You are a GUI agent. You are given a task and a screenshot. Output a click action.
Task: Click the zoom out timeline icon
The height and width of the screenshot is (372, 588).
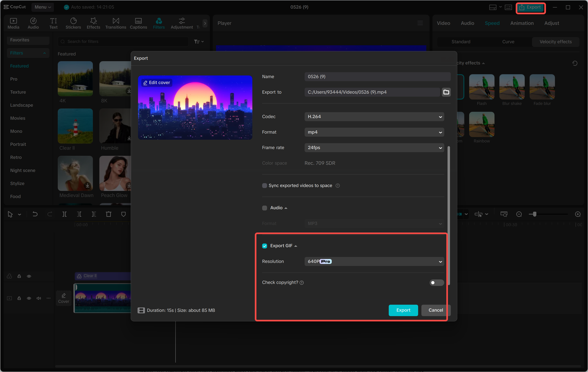coord(519,214)
